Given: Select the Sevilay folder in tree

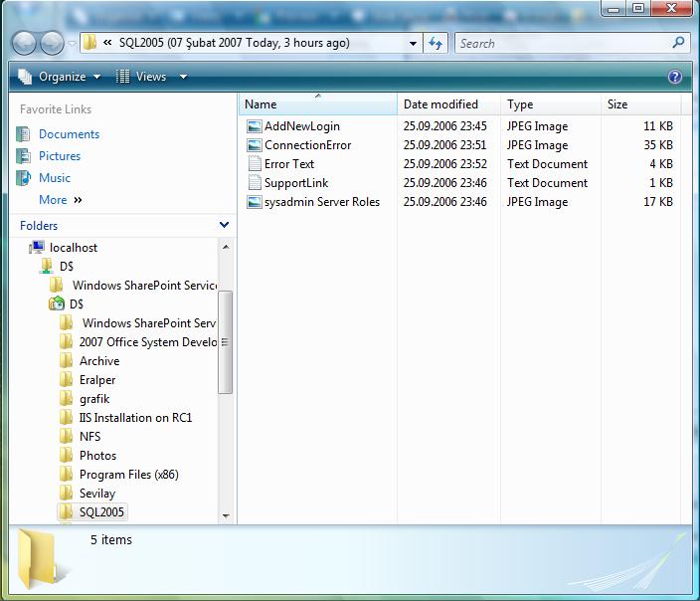Looking at the screenshot, I should [x=97, y=494].
